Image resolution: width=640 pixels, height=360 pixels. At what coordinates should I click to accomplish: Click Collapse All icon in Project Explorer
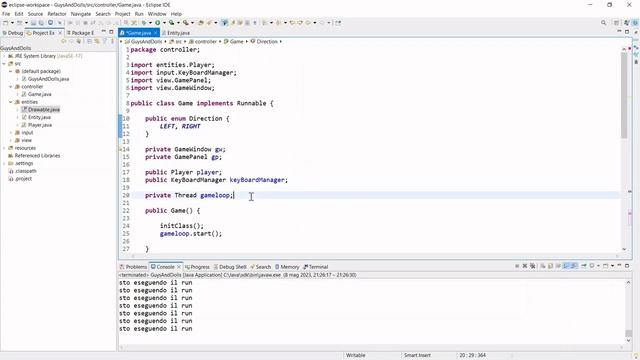tap(89, 41)
